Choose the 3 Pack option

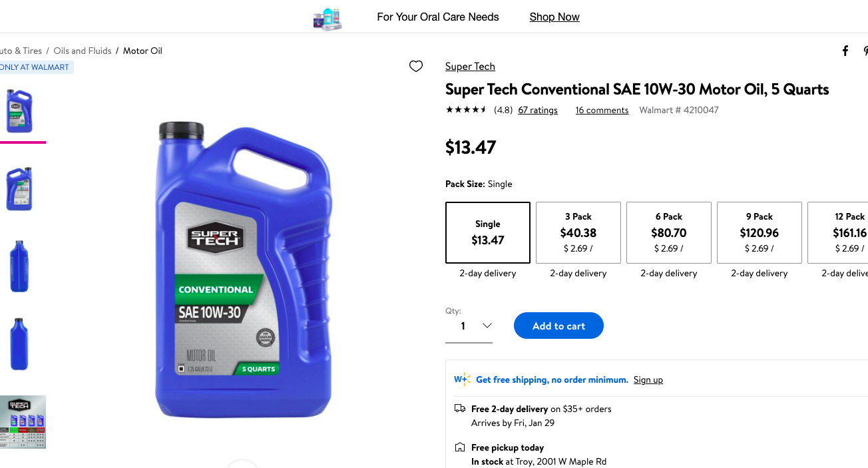578,232
